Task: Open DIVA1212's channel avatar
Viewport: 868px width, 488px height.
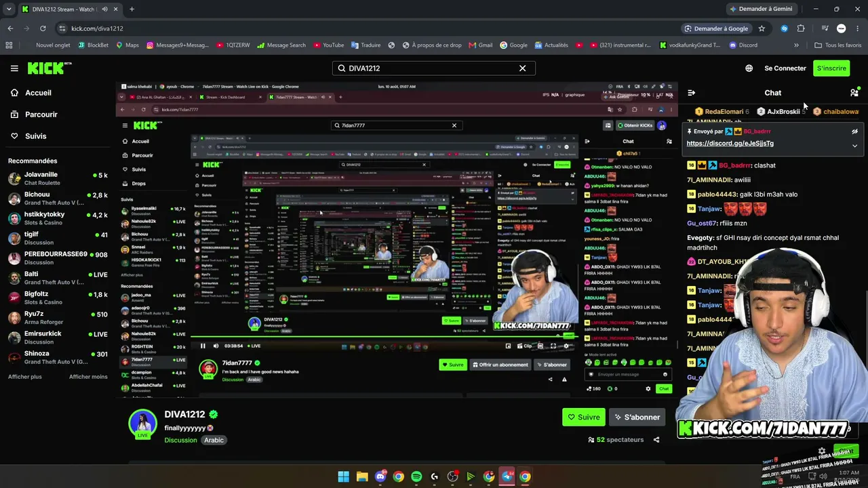Action: (142, 424)
